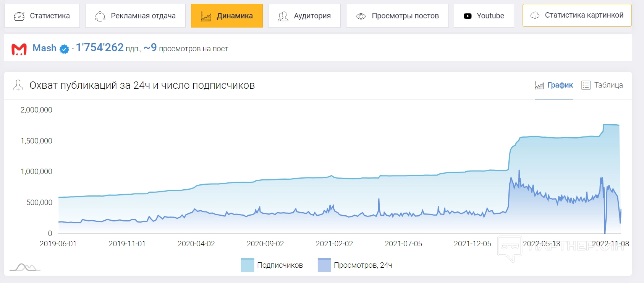Click the eye icon on Просмотры постов
This screenshot has width=644, height=283.
click(361, 16)
